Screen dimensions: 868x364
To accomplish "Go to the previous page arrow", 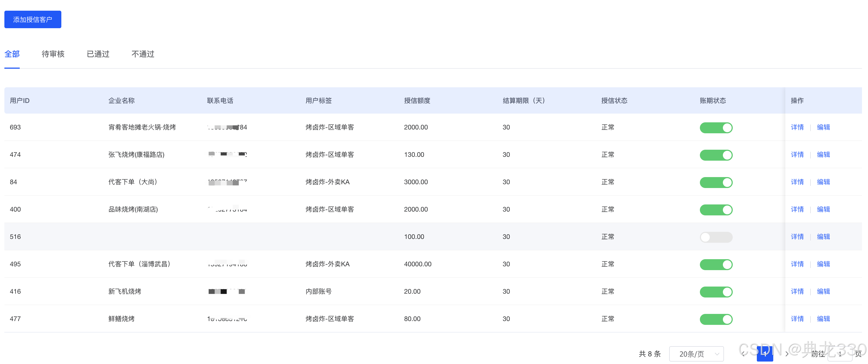I will click(743, 354).
